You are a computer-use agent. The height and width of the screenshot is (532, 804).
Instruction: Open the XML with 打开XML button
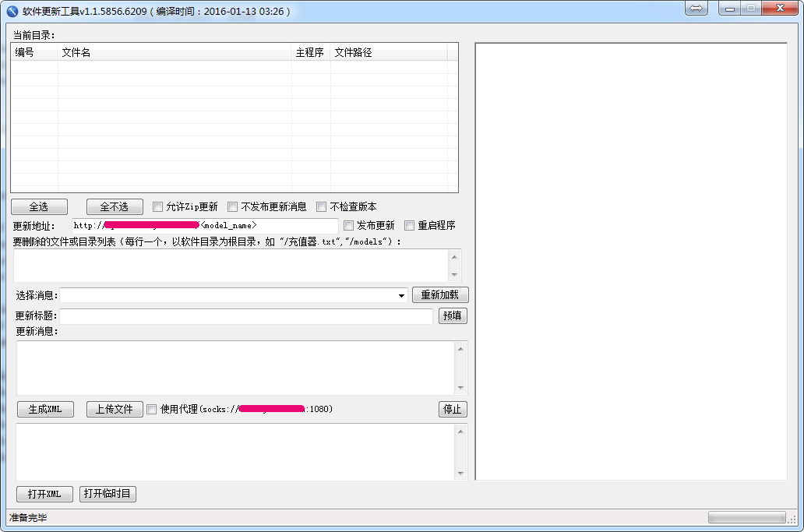(x=44, y=494)
